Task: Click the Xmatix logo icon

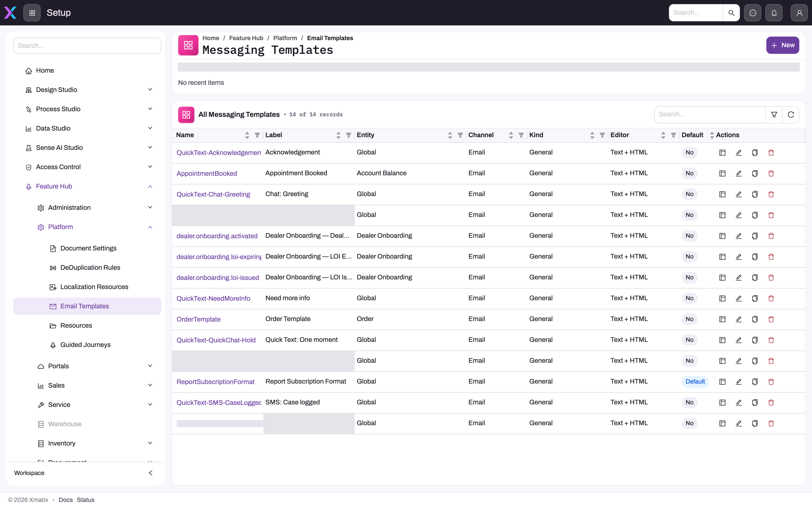Action: (10, 13)
